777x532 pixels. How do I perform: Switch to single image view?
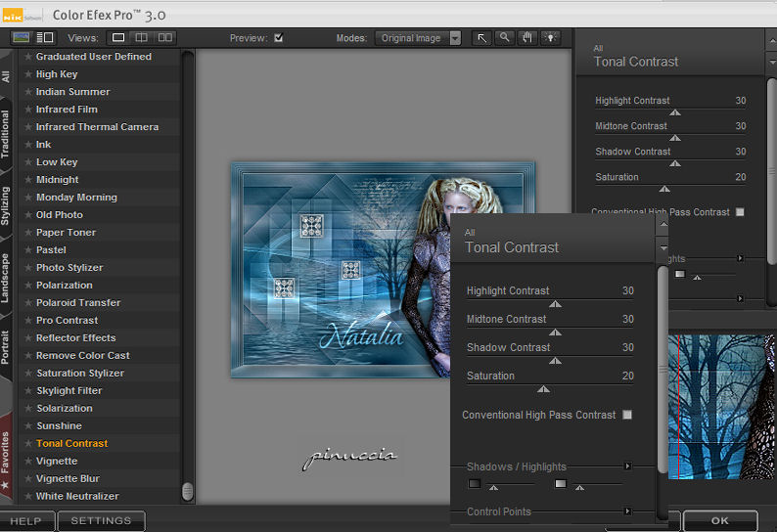tap(118, 38)
